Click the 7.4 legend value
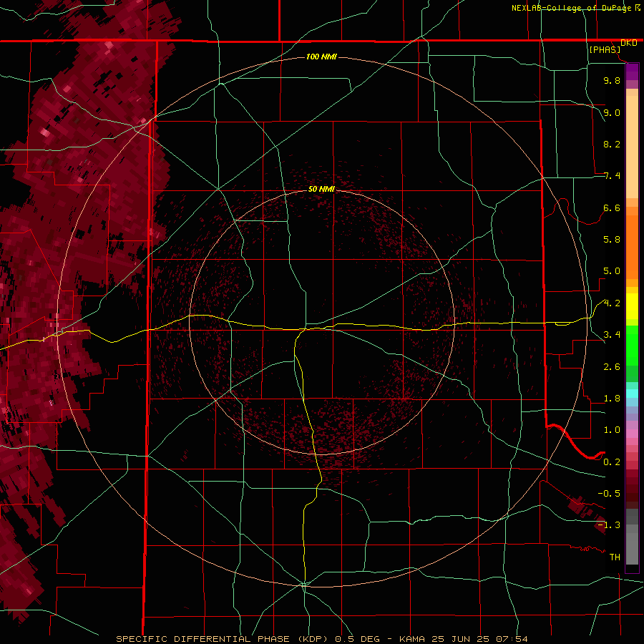Viewport: 644px width, 644px height. (x=612, y=176)
